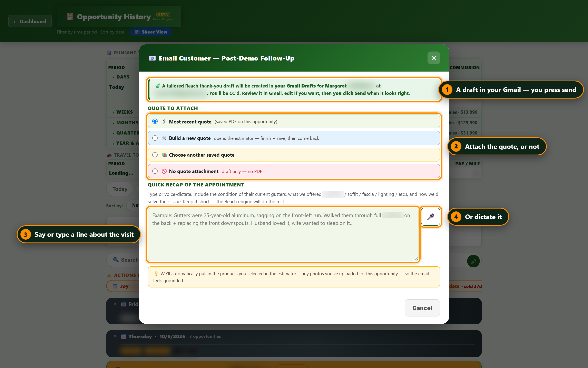Expand the MONTHS period group

[125, 123]
